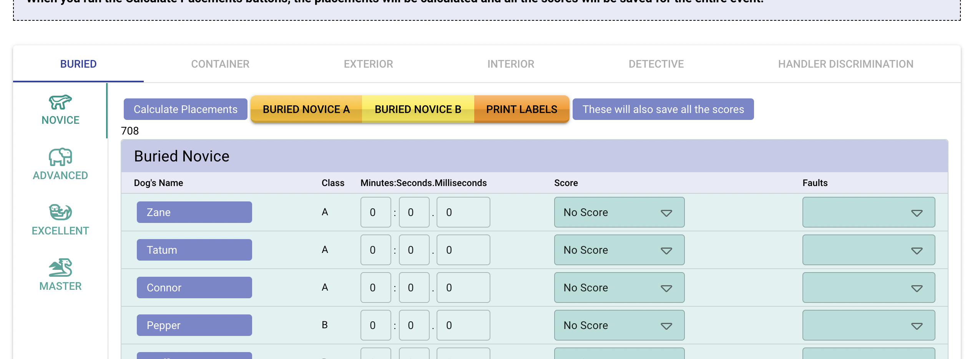Focus the seconds field for Connor

[414, 288]
